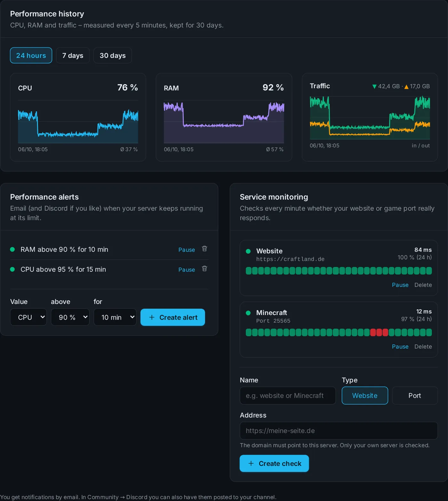Screen dimensions: 448x501
Task: Click the CPU history chart
Action: (78, 122)
